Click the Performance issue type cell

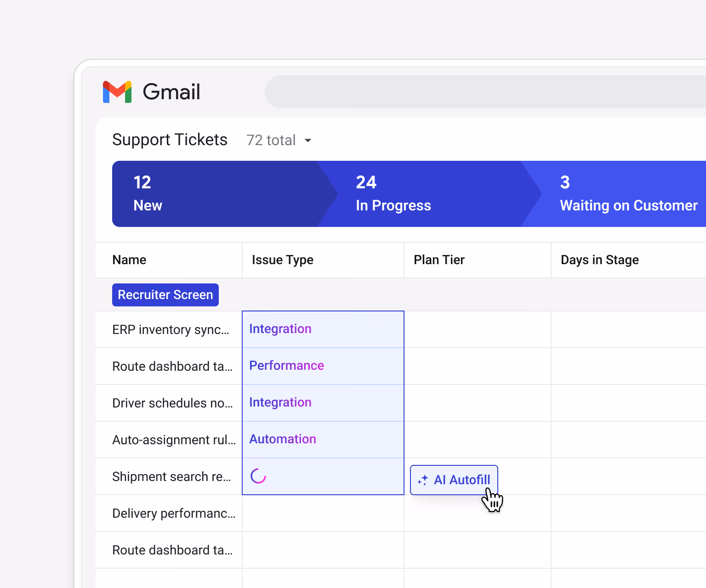323,366
